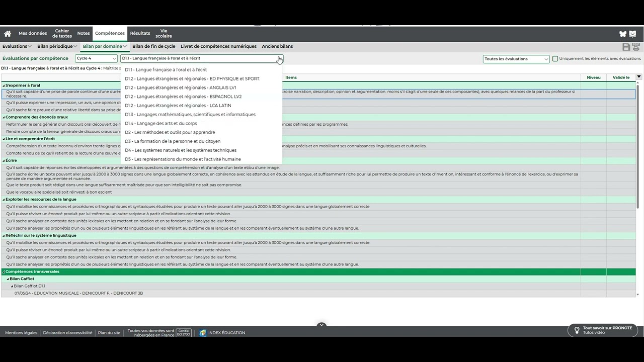Generate PDF with the printer icon
The height and width of the screenshot is (362, 644).
(636, 47)
